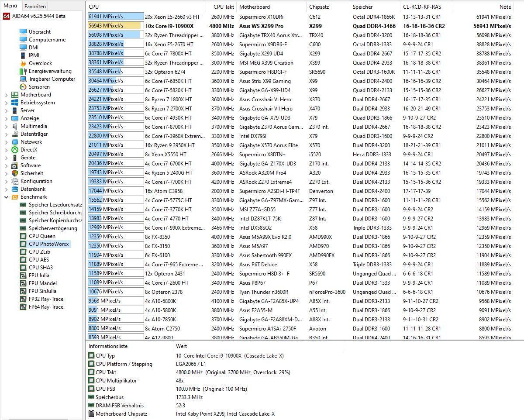This screenshot has height=420, width=524.
Task: Click the Sicherheit shield icon
Action: (15, 173)
